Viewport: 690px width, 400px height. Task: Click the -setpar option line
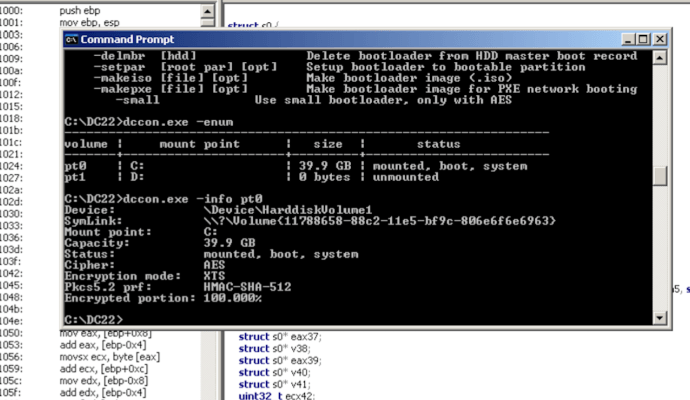click(x=339, y=67)
